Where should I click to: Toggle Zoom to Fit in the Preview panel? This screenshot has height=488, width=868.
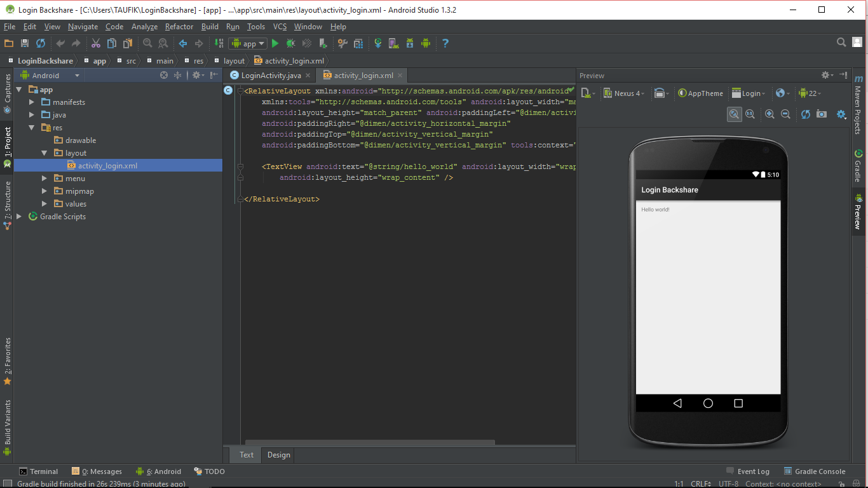pos(735,114)
